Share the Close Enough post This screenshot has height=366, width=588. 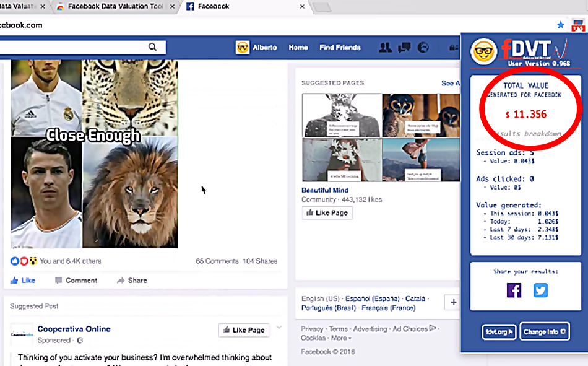click(132, 281)
